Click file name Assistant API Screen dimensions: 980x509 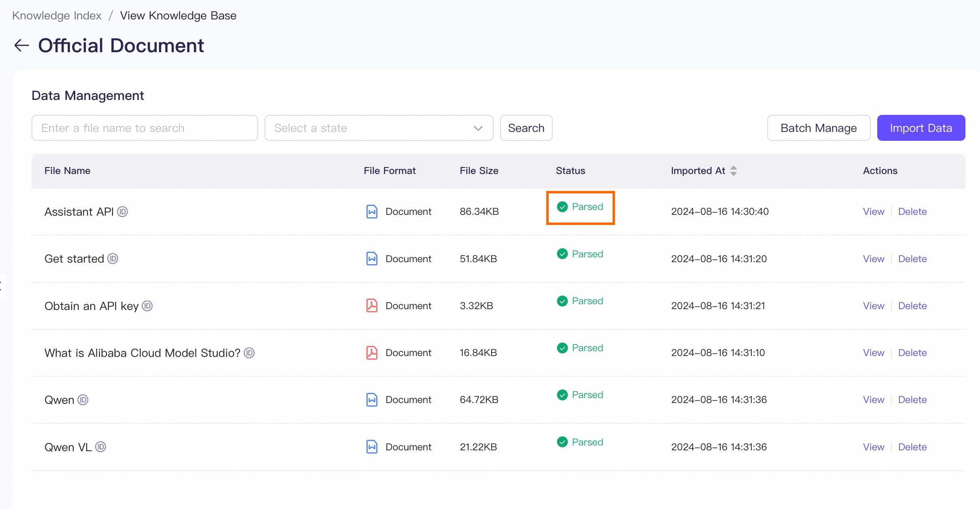[x=79, y=212]
